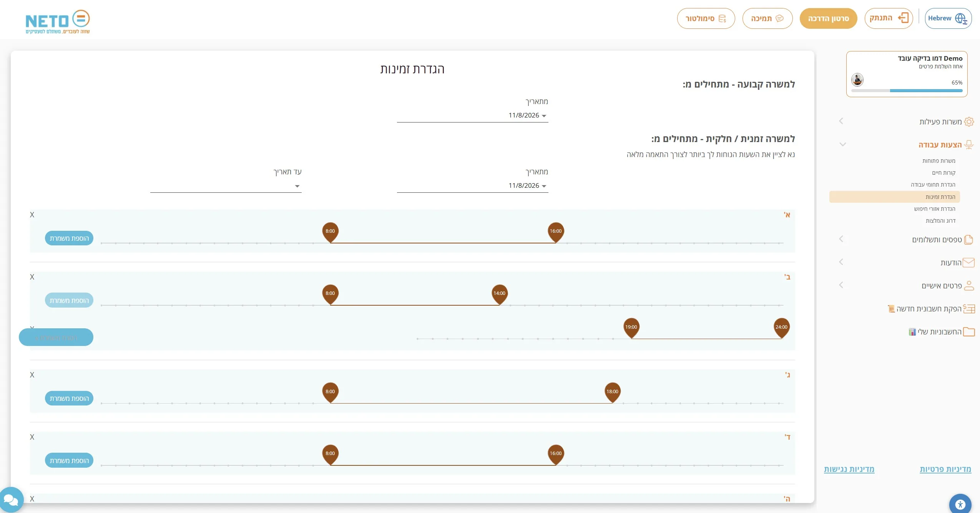Open the accessibility widget icon

pos(960,504)
